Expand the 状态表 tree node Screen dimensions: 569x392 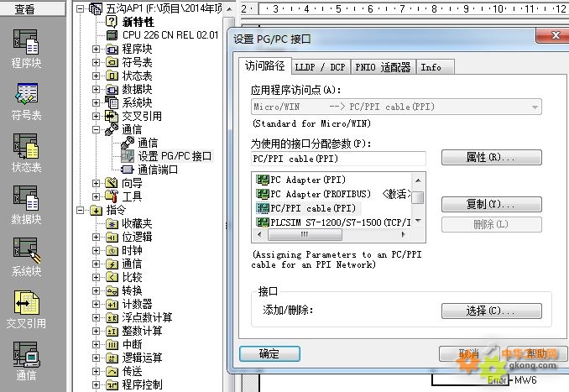(x=96, y=76)
